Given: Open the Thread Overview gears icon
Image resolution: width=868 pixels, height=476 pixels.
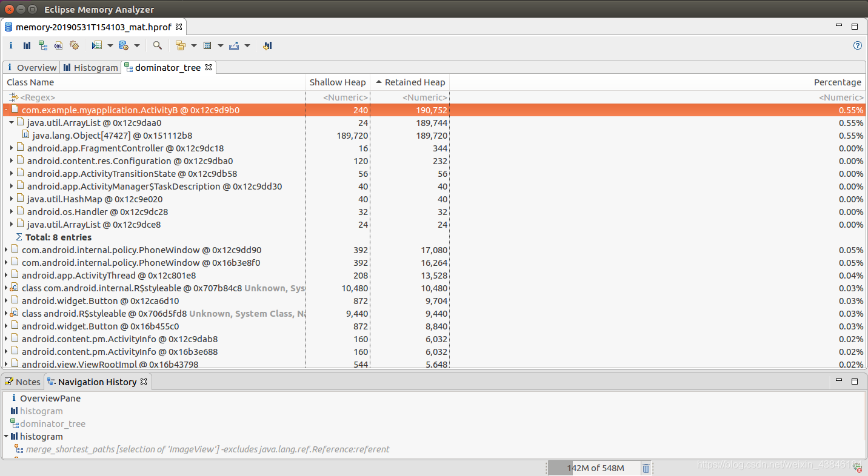Looking at the screenshot, I should (x=75, y=45).
